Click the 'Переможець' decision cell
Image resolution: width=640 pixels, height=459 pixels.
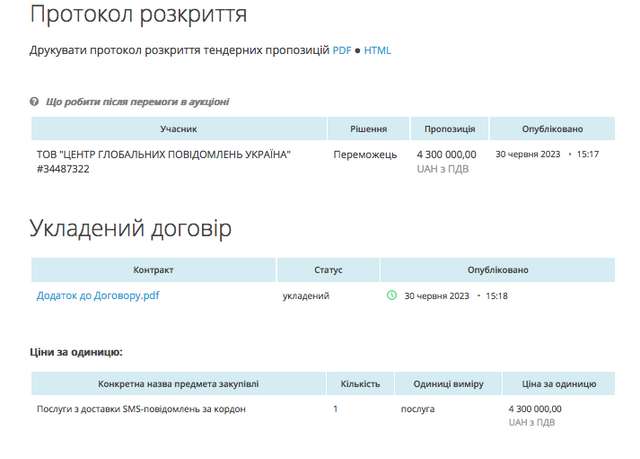click(x=368, y=155)
